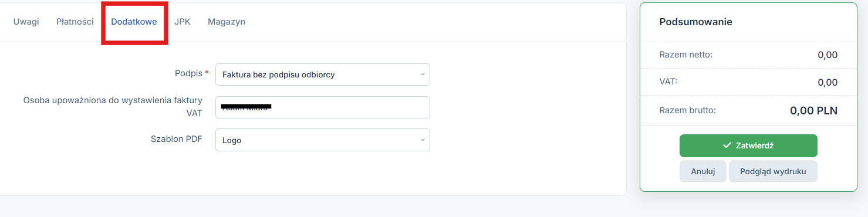This screenshot has width=868, height=217.
Task: Click the checkmark icon on Zatwierdź
Action: (x=727, y=145)
